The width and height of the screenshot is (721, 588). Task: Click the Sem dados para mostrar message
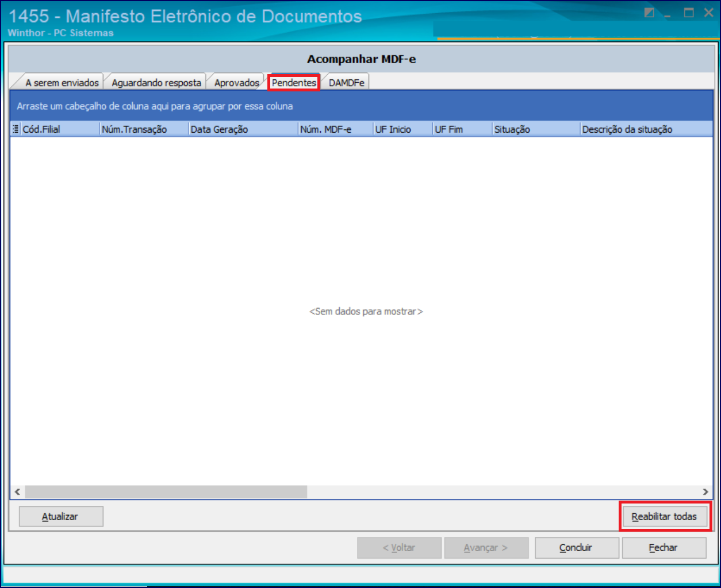(366, 312)
